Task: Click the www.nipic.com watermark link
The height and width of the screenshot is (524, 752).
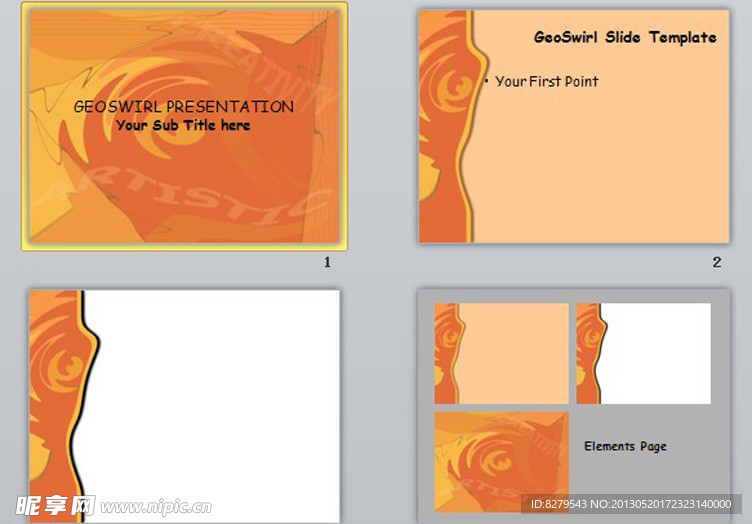Action: (156, 507)
